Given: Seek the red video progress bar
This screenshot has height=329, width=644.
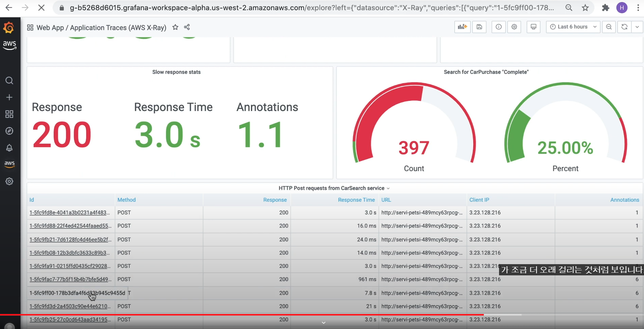Looking at the screenshot, I should point(242,315).
